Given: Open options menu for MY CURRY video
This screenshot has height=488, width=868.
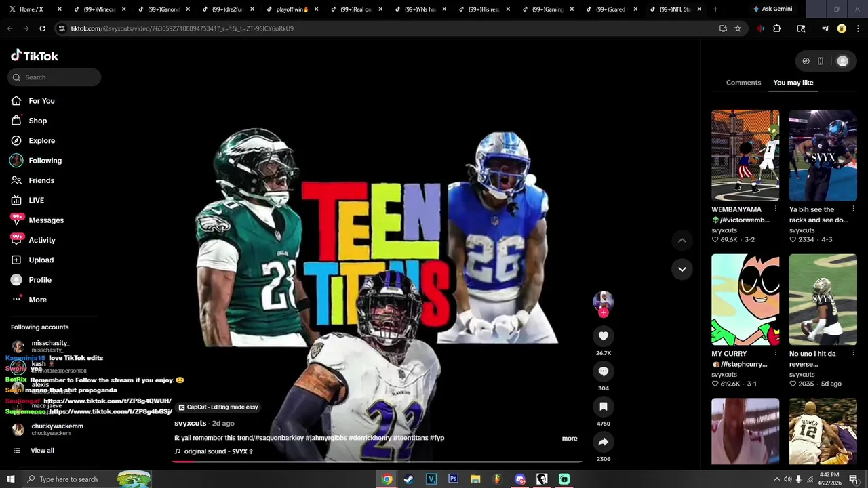Looking at the screenshot, I should pyautogui.click(x=776, y=353).
